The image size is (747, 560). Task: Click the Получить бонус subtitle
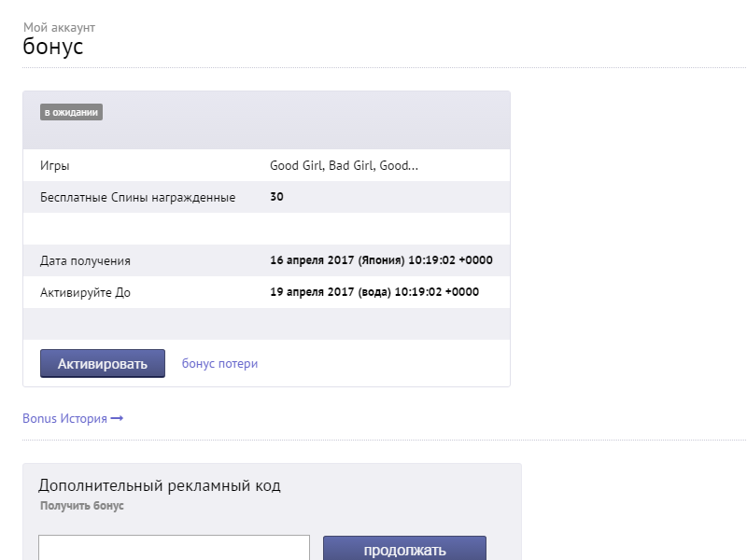82,506
